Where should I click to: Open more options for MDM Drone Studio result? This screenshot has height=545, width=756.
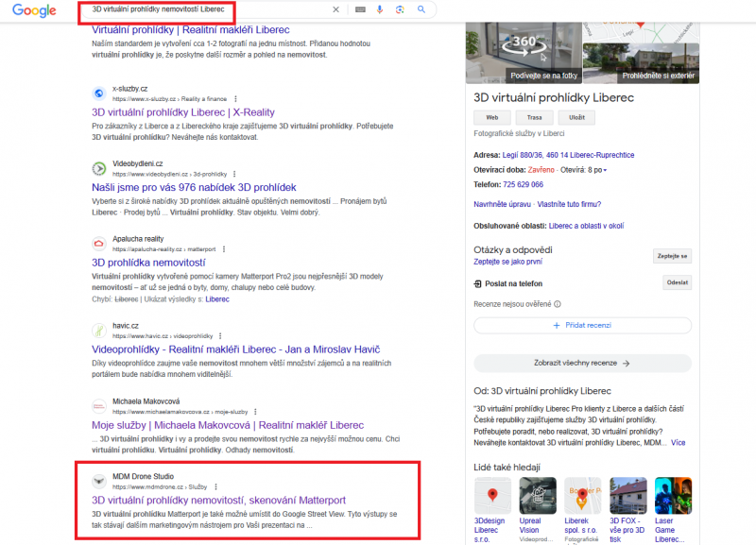click(x=216, y=486)
